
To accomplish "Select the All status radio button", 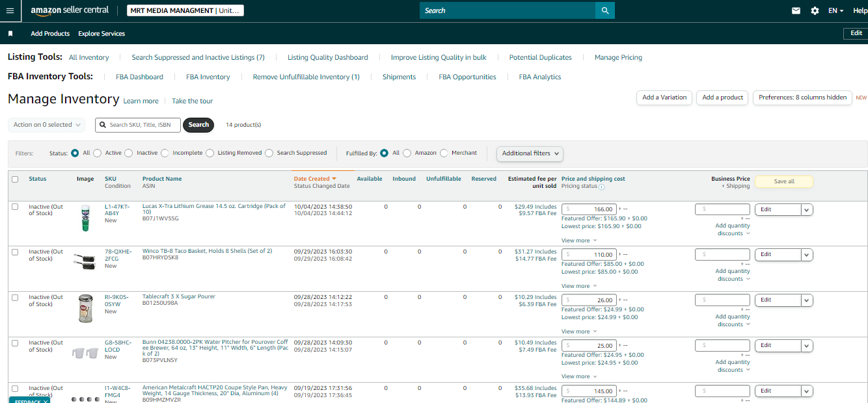I will (x=75, y=153).
